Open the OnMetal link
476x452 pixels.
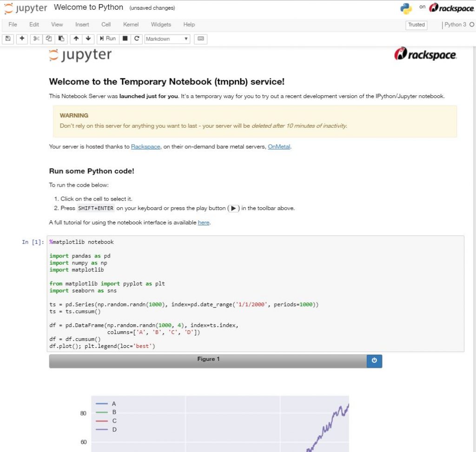tap(279, 147)
